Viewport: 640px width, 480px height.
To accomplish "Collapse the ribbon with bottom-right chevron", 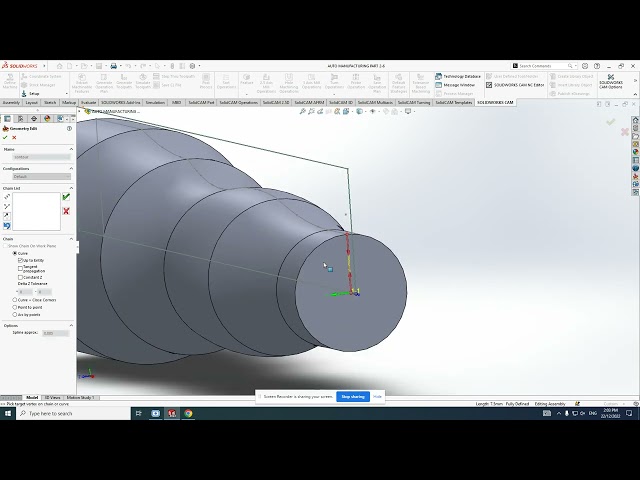I will click(x=635, y=94).
